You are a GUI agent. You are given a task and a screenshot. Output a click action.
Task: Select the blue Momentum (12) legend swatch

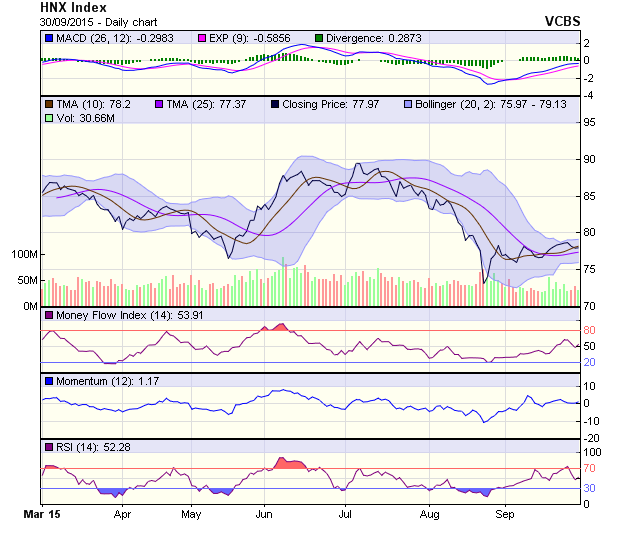click(48, 381)
